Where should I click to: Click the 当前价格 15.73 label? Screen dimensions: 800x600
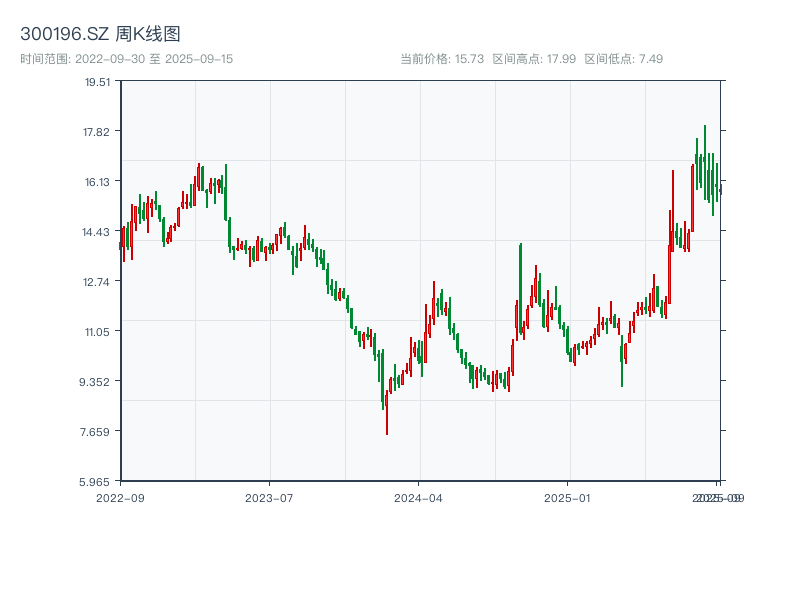pyautogui.click(x=442, y=59)
